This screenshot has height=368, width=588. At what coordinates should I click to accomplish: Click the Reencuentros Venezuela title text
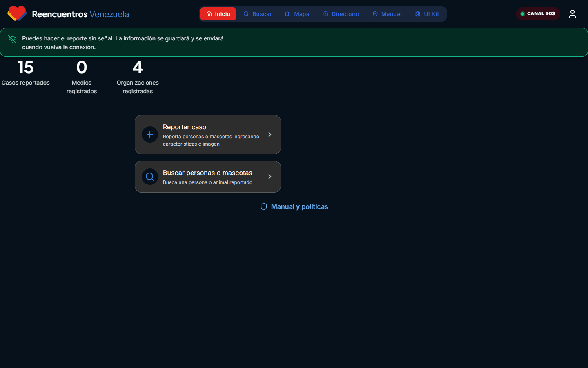pos(80,14)
